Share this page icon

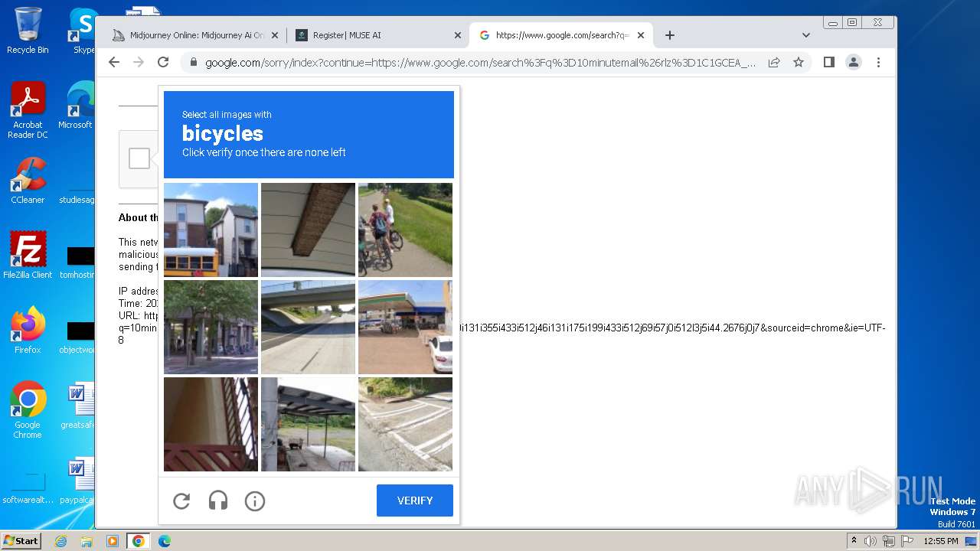[774, 62]
